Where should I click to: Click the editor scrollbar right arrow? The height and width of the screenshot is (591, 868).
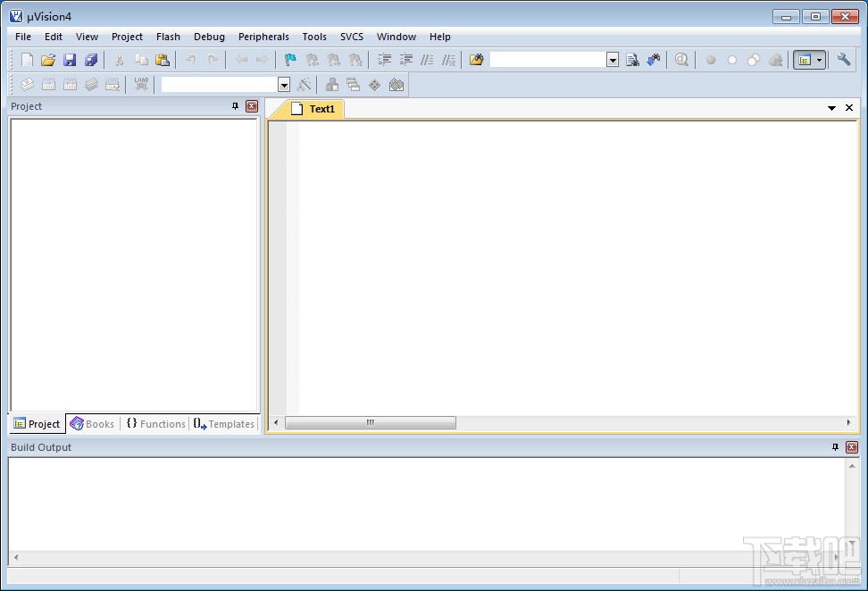point(848,423)
